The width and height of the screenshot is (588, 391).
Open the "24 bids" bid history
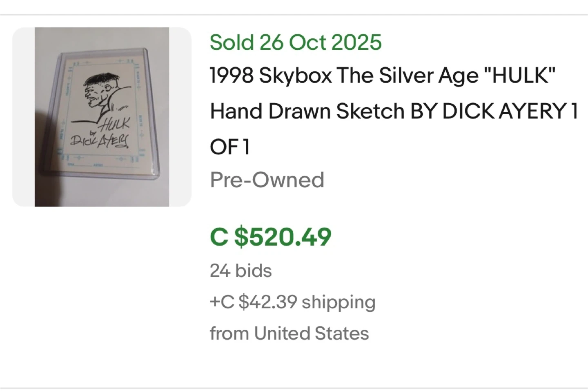(x=241, y=271)
